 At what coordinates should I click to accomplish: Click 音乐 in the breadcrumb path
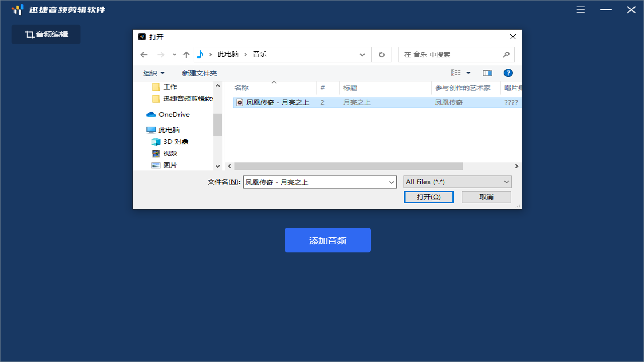[x=260, y=54]
